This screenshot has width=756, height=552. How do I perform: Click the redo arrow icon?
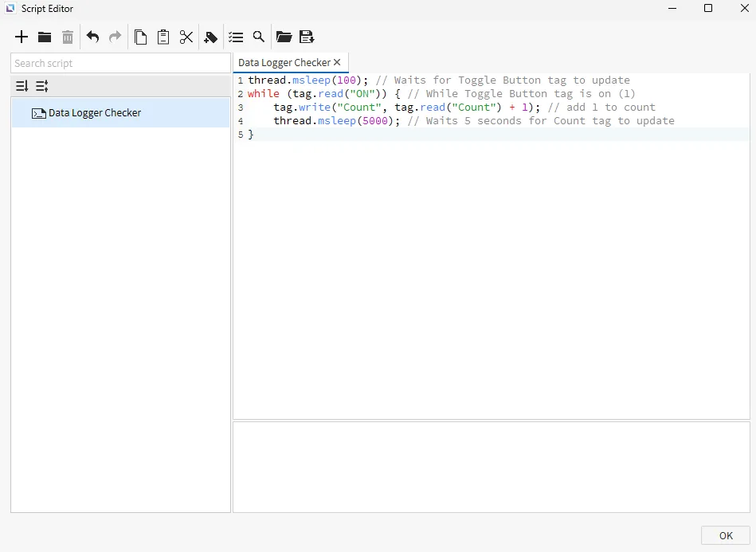115,37
